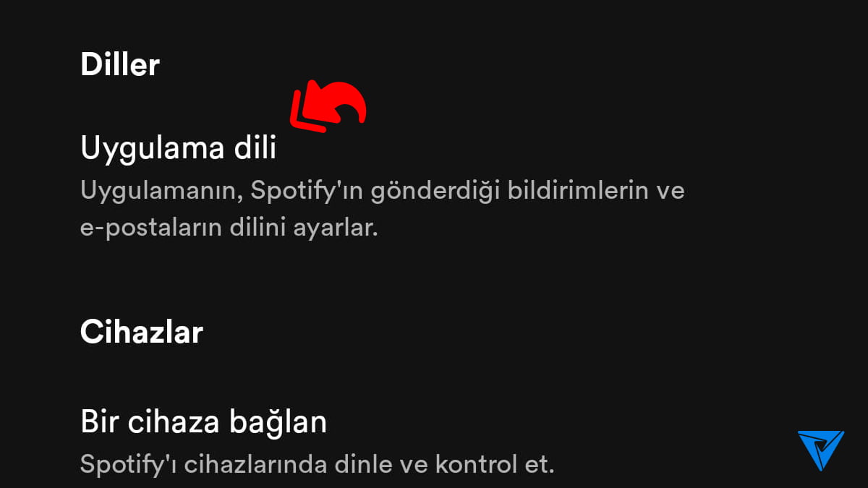Select the Diller section heading
This screenshot has width=868, height=488.
(119, 64)
